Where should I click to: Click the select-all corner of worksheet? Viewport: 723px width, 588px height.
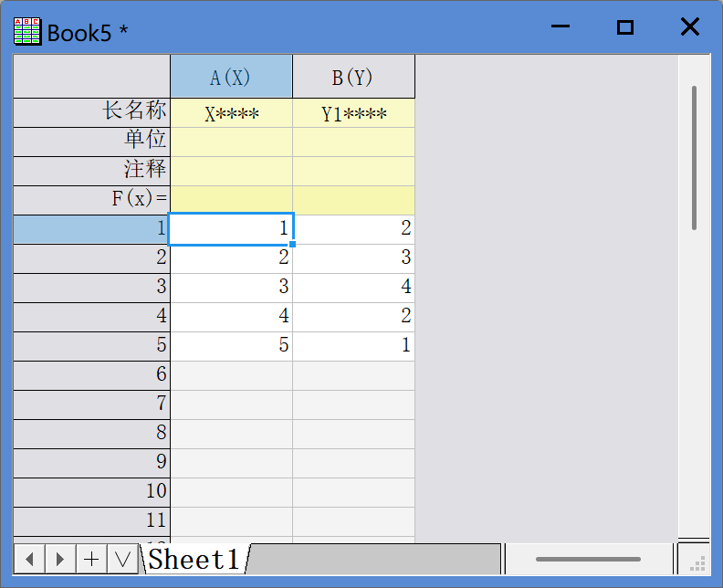91,77
